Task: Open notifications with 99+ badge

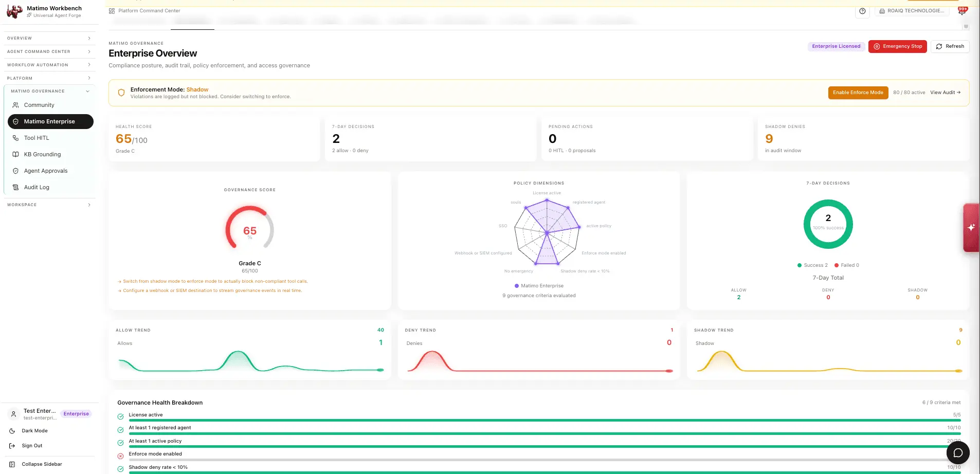Action: coord(962,11)
